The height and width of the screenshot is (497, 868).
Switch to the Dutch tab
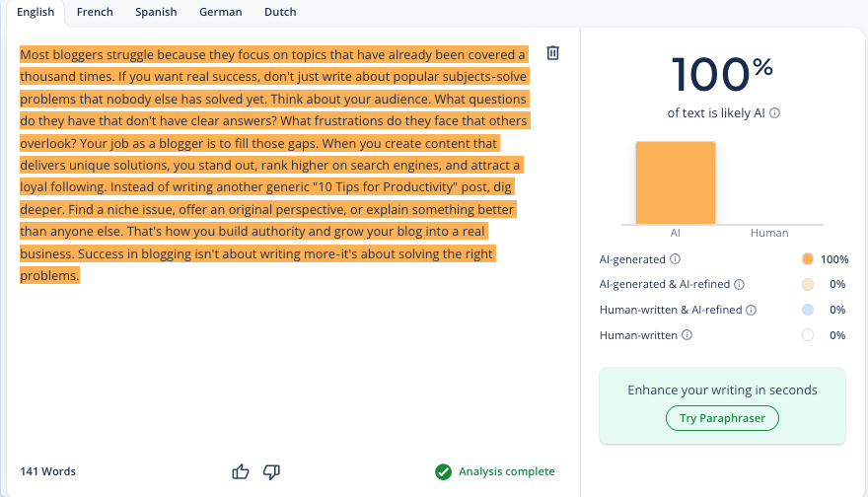280,12
